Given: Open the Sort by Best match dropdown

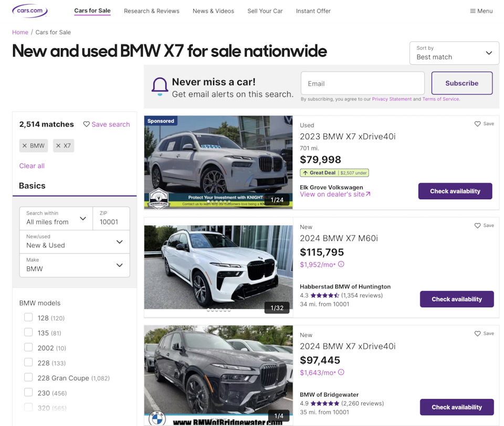Looking at the screenshot, I should coord(454,53).
